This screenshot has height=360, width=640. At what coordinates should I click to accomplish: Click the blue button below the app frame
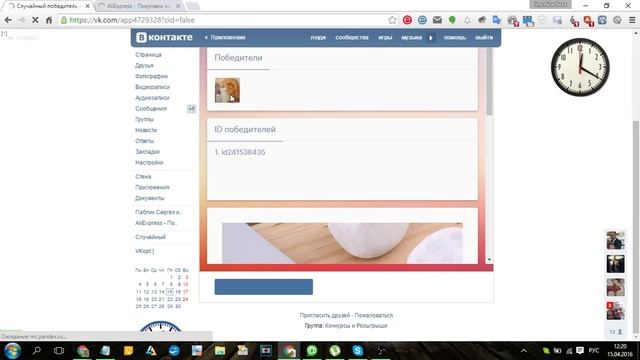pyautogui.click(x=264, y=287)
